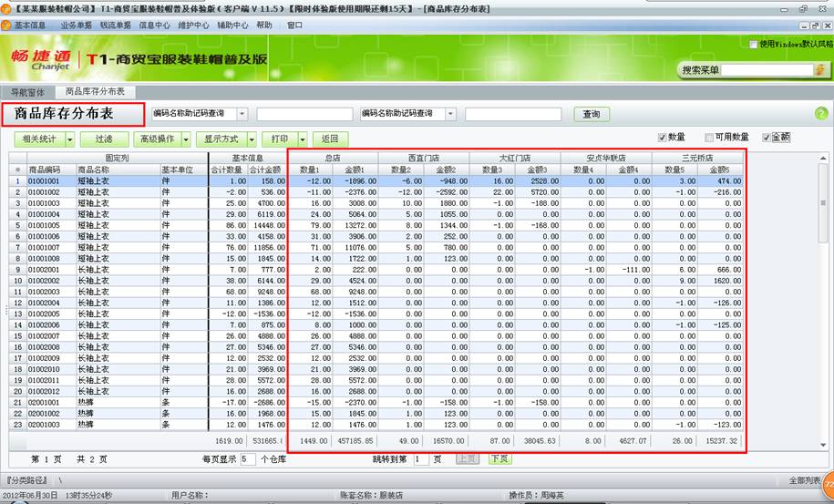This screenshot has height=504, width=834.
Task: Click the 全部列表 link in status bar
Action: [805, 480]
